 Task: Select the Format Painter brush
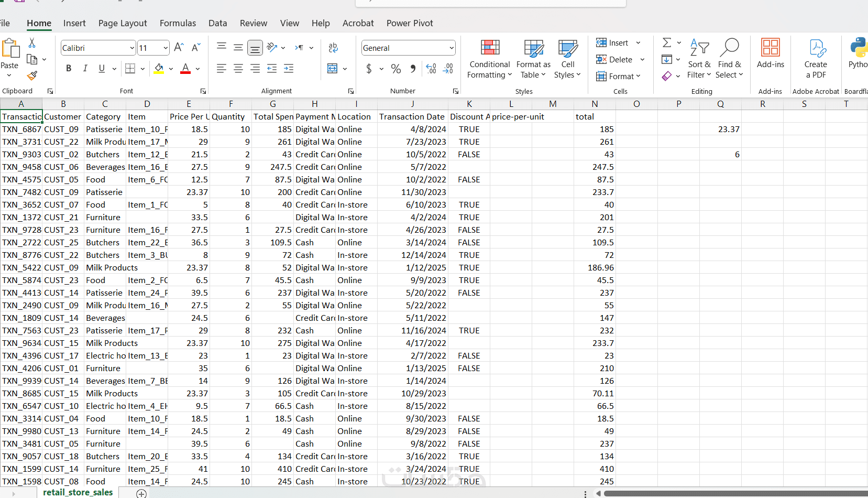32,75
